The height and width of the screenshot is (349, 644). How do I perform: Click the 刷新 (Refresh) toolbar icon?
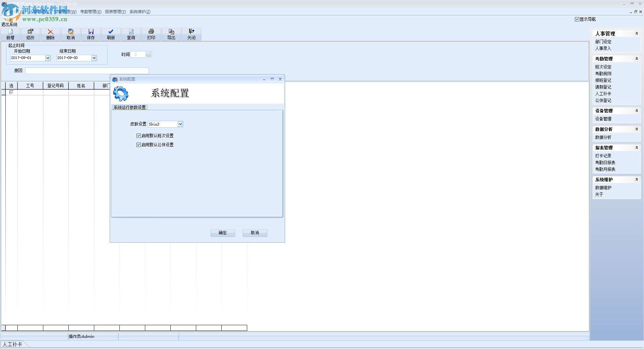pyautogui.click(x=111, y=34)
